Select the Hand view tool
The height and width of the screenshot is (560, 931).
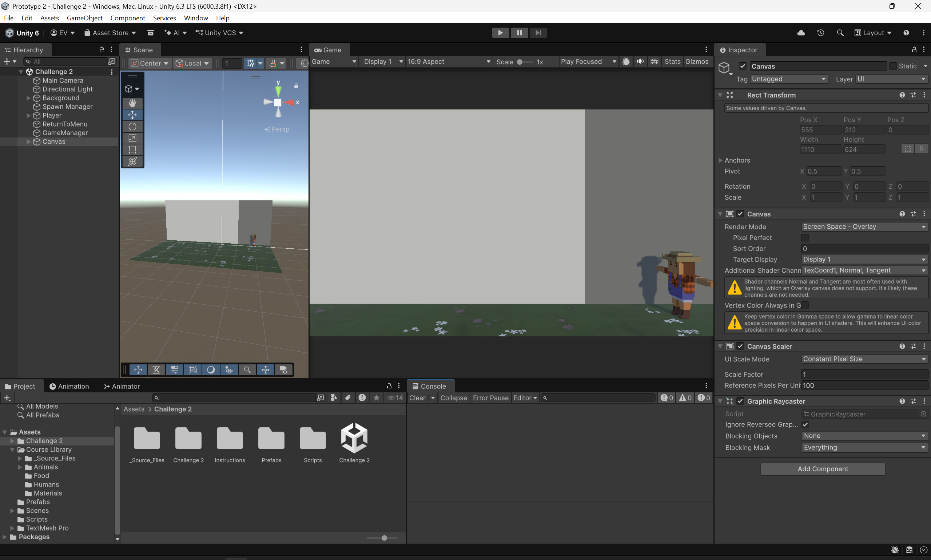[132, 103]
